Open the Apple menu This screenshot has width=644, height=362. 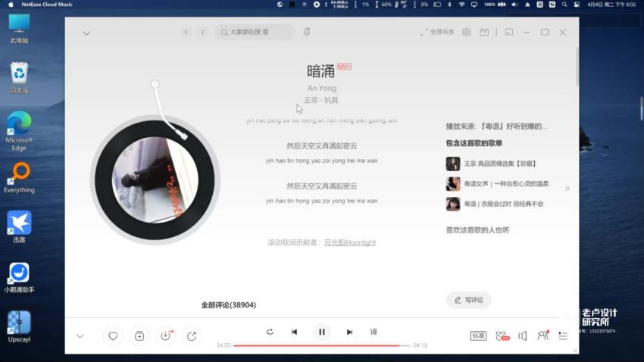11,5
